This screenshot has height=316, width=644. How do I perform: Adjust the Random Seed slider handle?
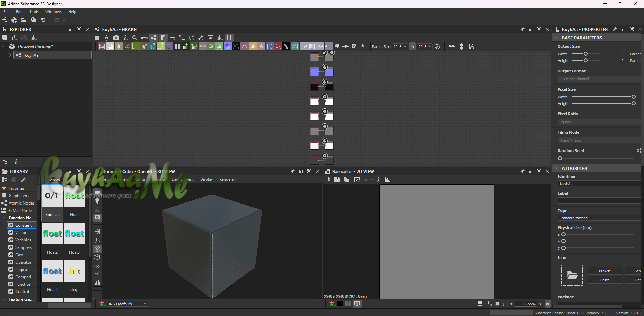point(560,158)
